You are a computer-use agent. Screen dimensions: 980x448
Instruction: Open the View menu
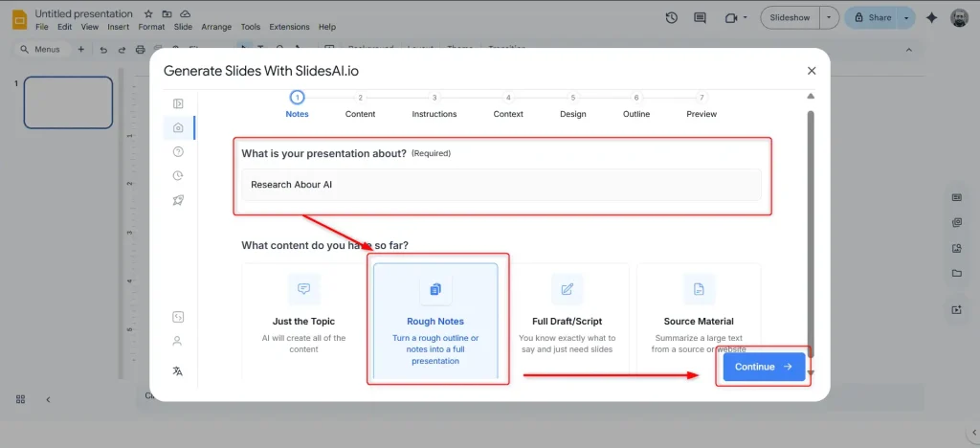(90, 27)
